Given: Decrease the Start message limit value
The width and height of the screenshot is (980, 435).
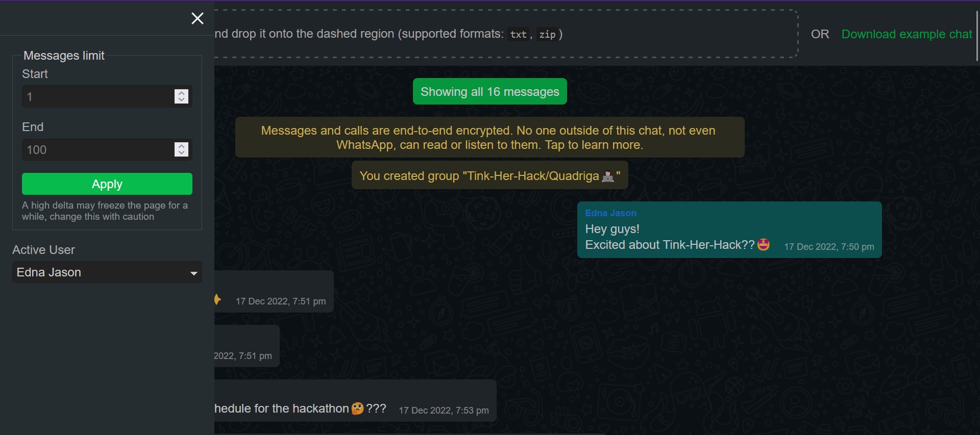Looking at the screenshot, I should 181,100.
